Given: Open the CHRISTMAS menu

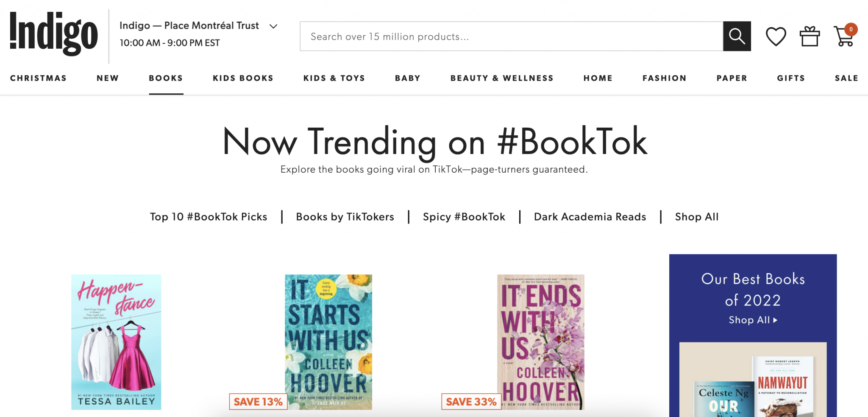Looking at the screenshot, I should 39,78.
